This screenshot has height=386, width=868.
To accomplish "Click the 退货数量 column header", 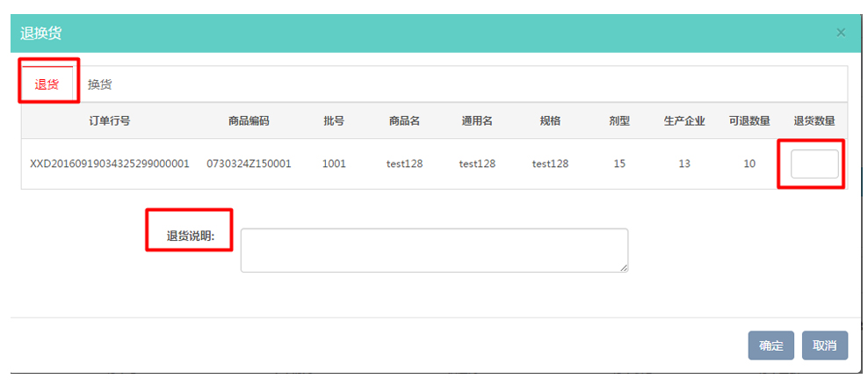I will pos(814,120).
